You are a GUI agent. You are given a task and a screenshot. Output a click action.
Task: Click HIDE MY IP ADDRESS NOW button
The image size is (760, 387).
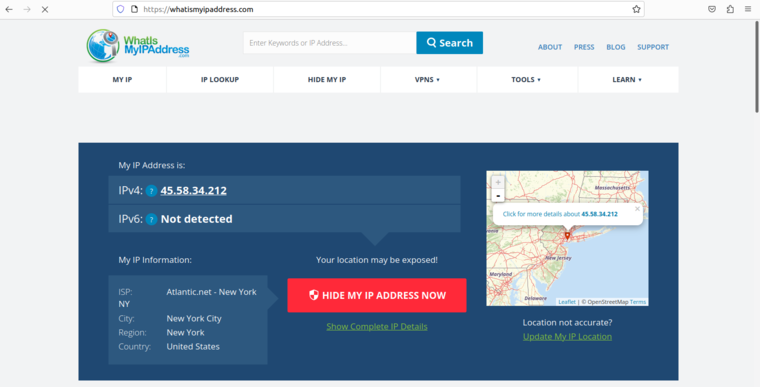click(377, 295)
